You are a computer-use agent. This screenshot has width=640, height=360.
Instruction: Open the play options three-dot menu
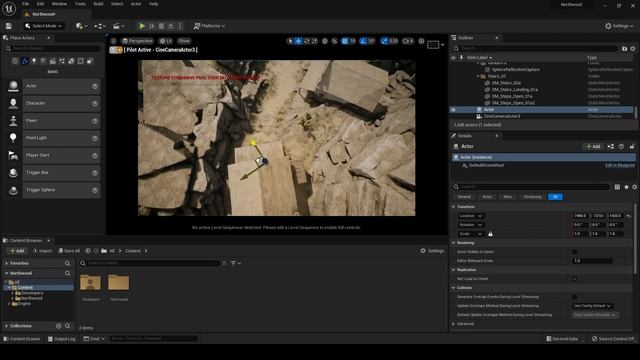(180, 26)
